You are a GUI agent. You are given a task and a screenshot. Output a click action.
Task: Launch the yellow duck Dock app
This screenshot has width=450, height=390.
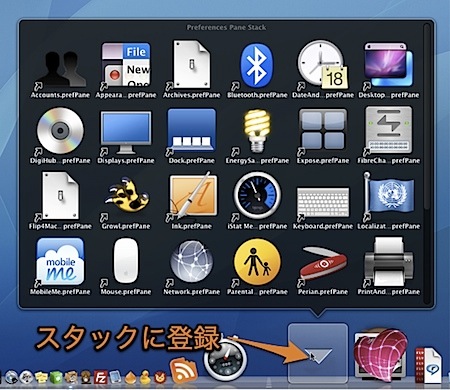click(x=145, y=376)
